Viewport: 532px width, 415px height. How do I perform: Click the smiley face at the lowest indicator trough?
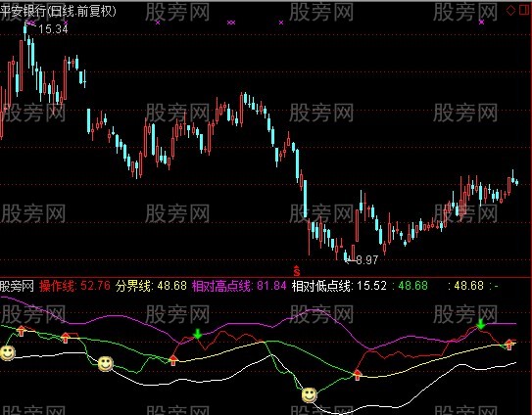(x=309, y=395)
